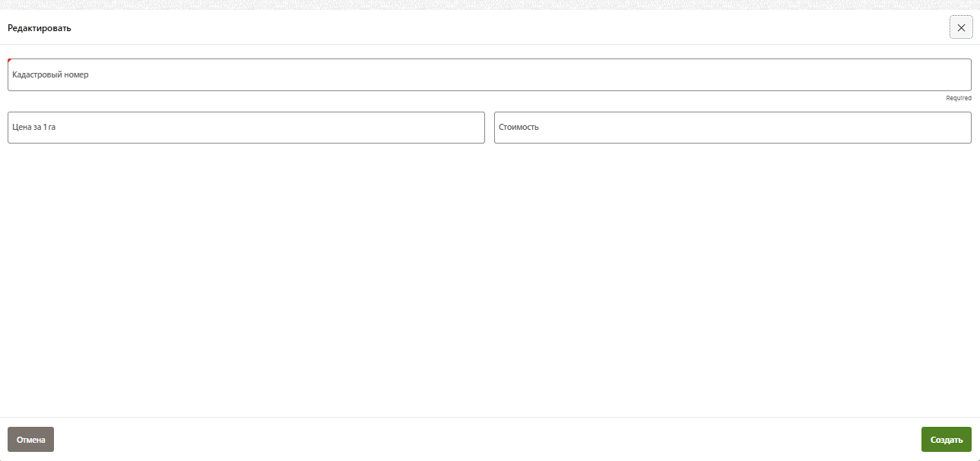Click red required marker on Кадастровый номер
The image size is (980, 461).
pyautogui.click(x=10, y=61)
